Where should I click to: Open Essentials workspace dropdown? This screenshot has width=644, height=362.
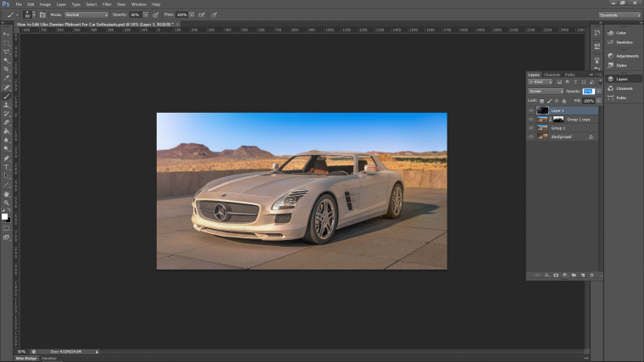pos(619,15)
